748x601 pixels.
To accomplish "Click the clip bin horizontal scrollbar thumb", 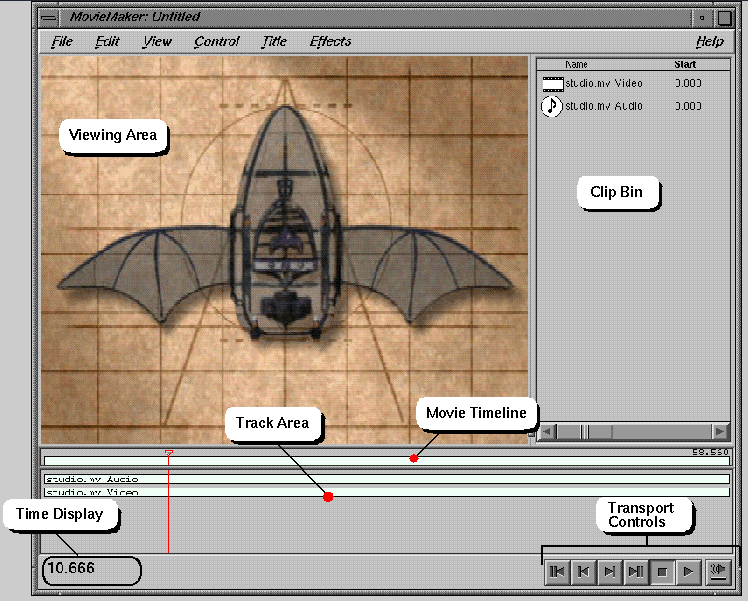I will pos(585,432).
